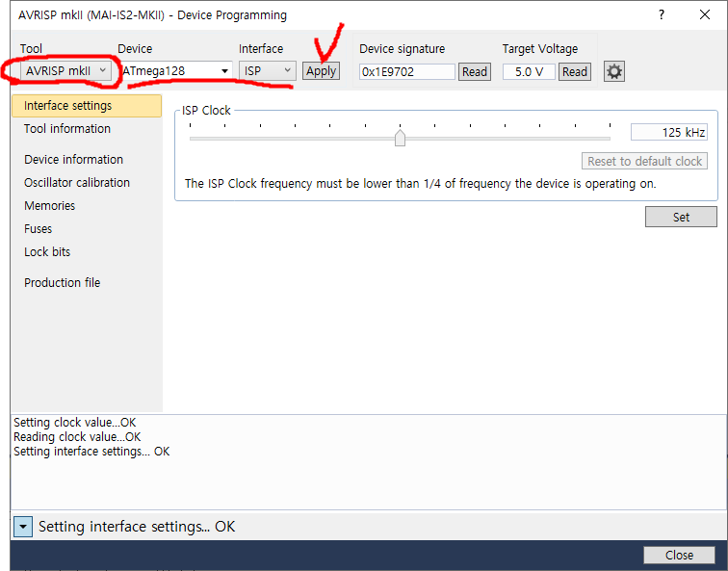Click the ISP Clock frequency note text

coord(420,184)
